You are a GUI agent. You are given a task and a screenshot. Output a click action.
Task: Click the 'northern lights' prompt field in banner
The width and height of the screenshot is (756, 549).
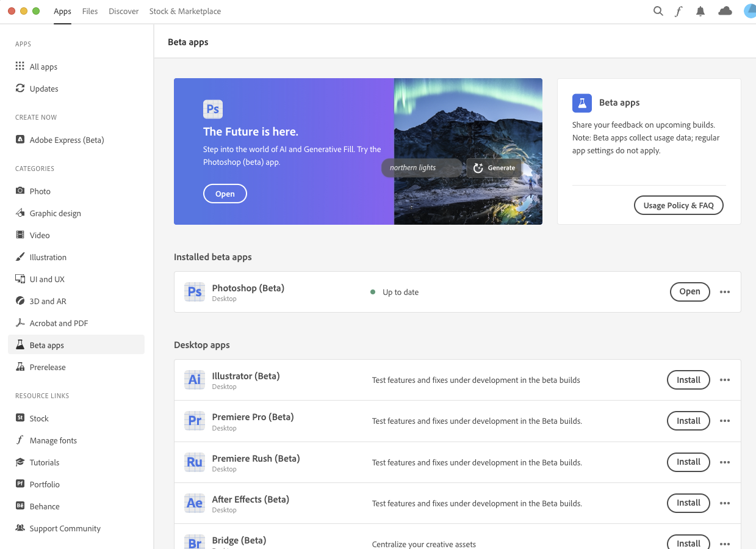[422, 168]
